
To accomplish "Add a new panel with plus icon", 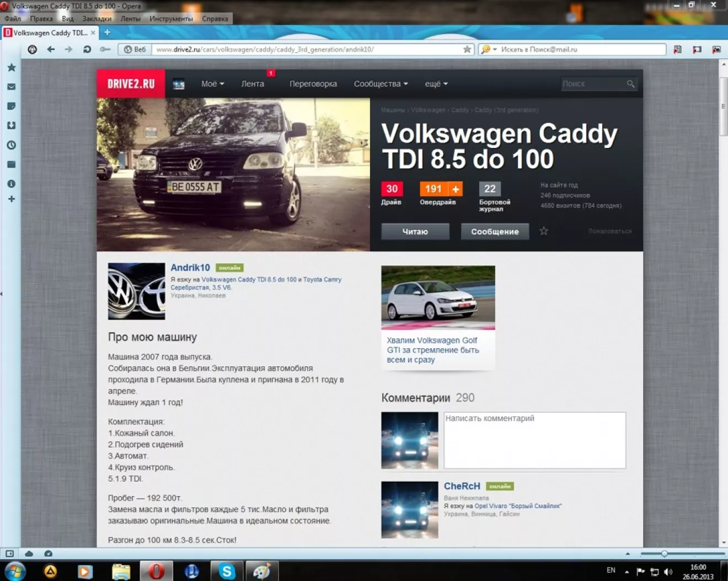I will click(x=11, y=199).
